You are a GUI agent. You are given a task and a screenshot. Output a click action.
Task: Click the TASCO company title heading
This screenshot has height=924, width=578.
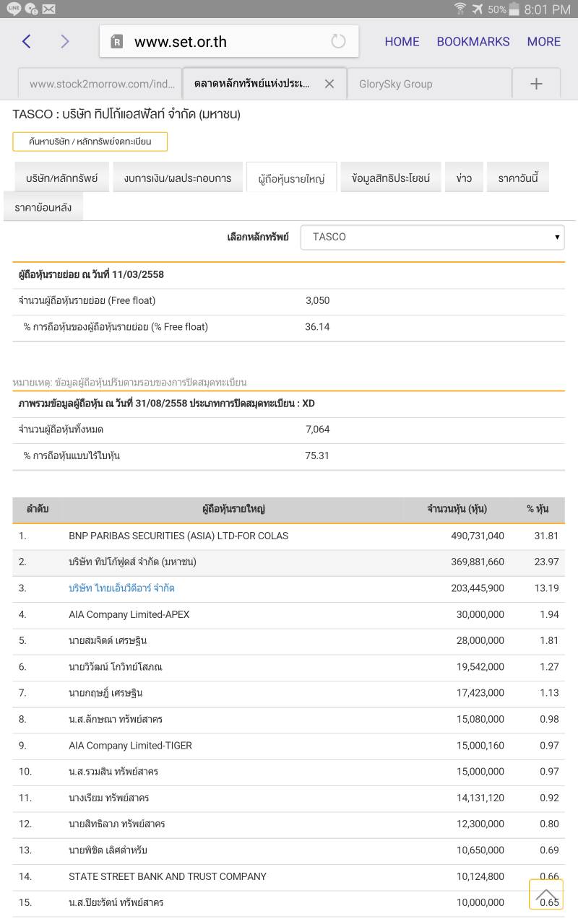pyautogui.click(x=126, y=114)
